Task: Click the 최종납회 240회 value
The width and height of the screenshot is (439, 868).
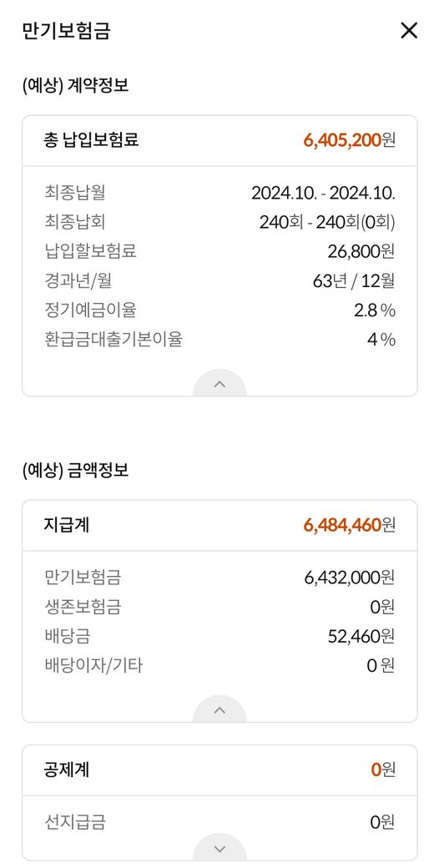Action: pos(327,222)
